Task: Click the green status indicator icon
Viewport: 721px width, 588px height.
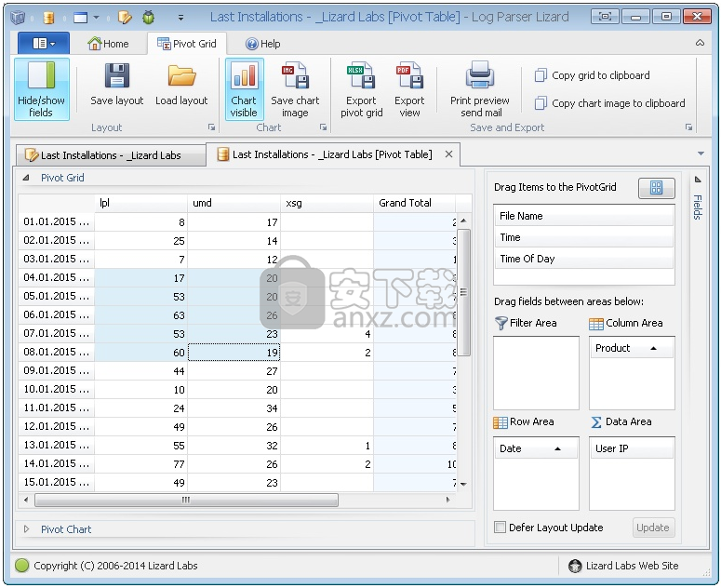Action: (x=22, y=565)
